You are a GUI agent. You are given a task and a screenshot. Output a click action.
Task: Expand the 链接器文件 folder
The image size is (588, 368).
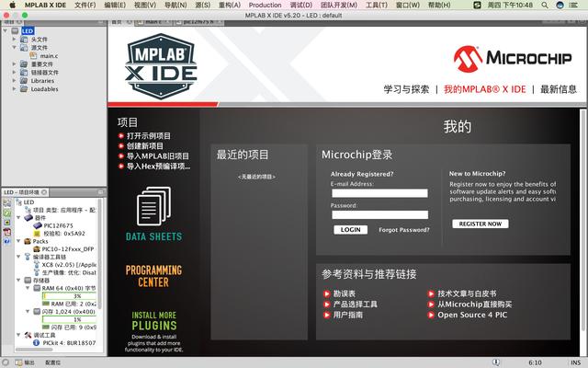[x=15, y=72]
